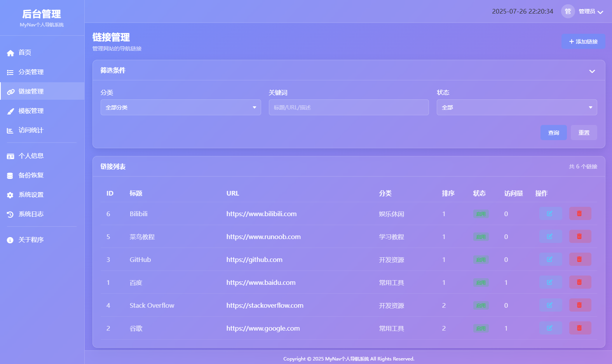The width and height of the screenshot is (612, 364).
Task: Toggle the 启用 status badge for 谷歌
Action: (x=481, y=328)
